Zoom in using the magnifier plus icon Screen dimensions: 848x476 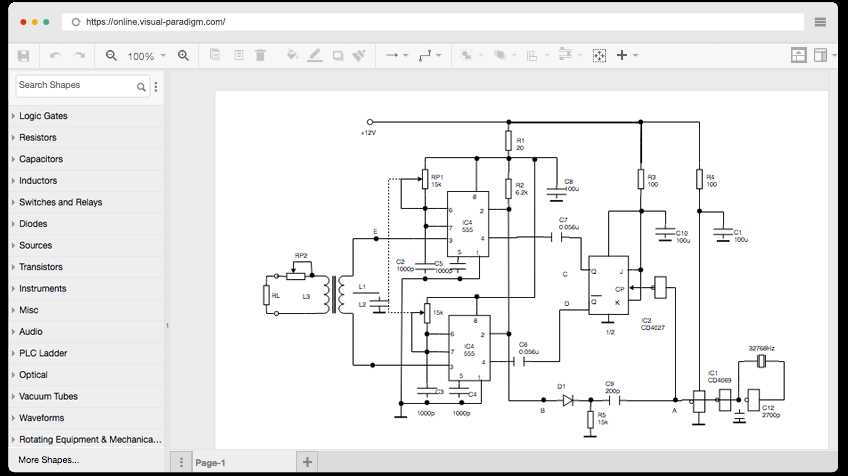(x=183, y=56)
